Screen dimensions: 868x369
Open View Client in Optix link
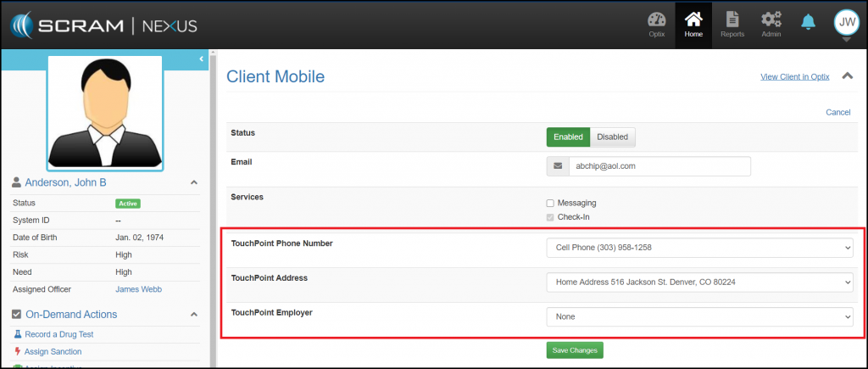pos(794,77)
